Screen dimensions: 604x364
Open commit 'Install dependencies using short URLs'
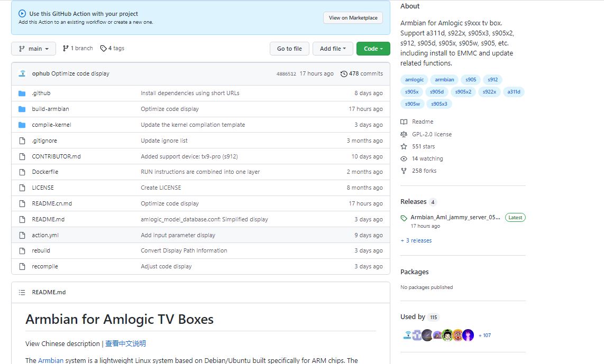(190, 93)
